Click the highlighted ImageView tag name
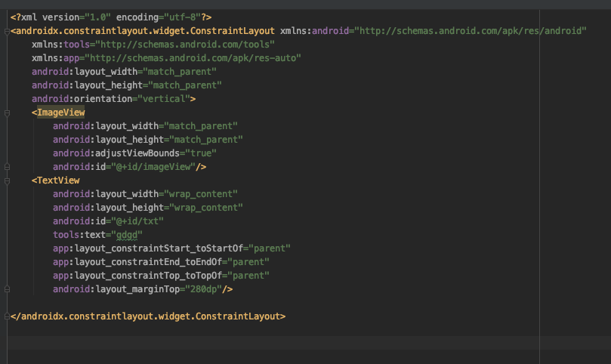Viewport: 611px width, 364px height. coord(60,113)
